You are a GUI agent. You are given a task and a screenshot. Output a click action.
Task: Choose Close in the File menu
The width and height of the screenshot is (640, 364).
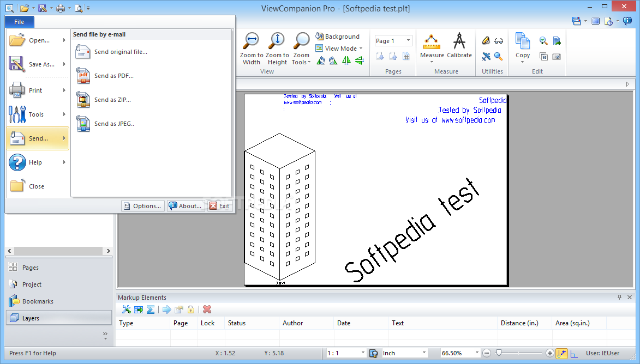pyautogui.click(x=37, y=186)
